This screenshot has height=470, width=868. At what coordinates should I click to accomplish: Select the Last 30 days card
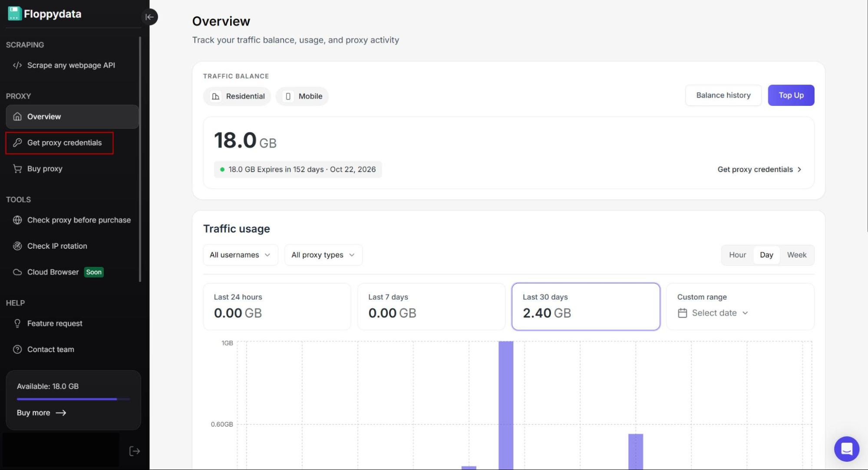(x=586, y=306)
